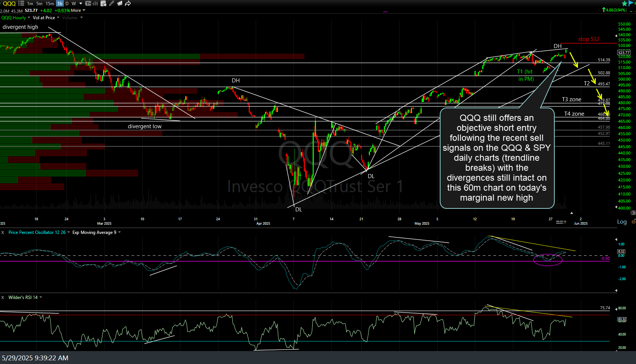
Task: Click the folders icon in the toolbar
Action: pos(120,3)
